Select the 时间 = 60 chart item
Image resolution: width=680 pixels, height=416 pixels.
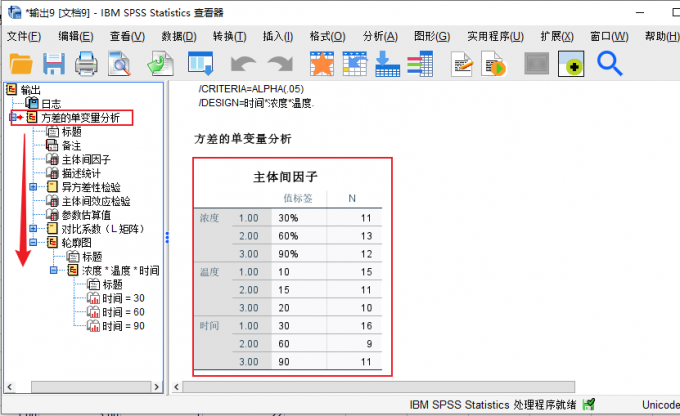coord(123,312)
